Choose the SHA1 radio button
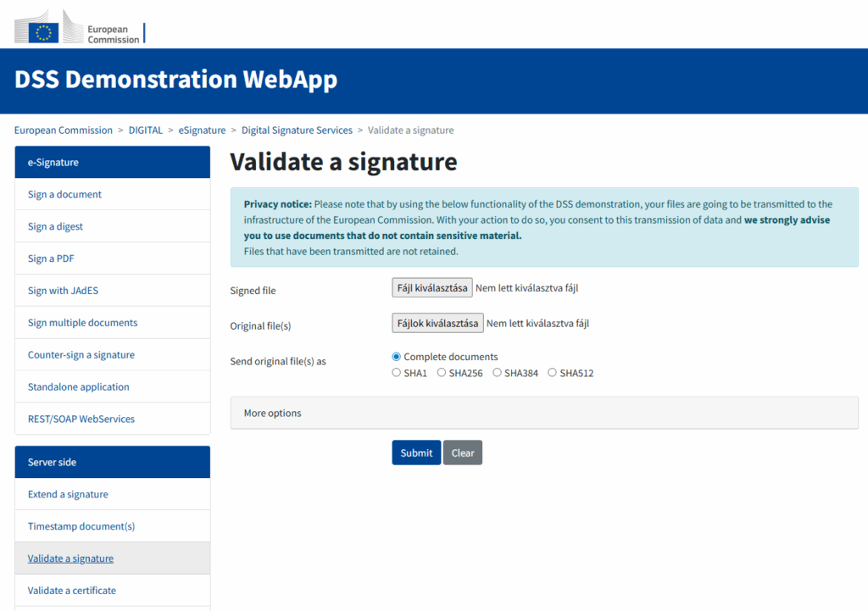The image size is (868, 611). click(397, 373)
